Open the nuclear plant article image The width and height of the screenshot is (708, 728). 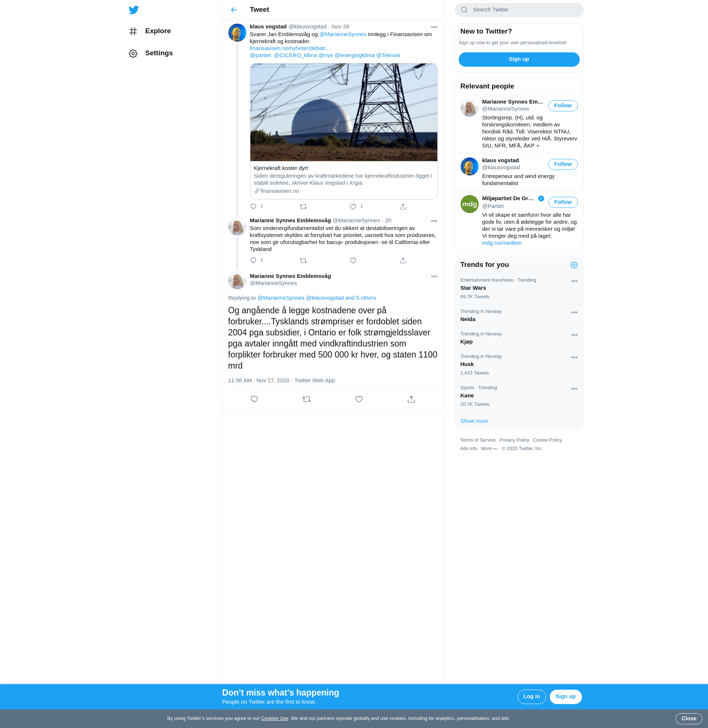point(343,112)
